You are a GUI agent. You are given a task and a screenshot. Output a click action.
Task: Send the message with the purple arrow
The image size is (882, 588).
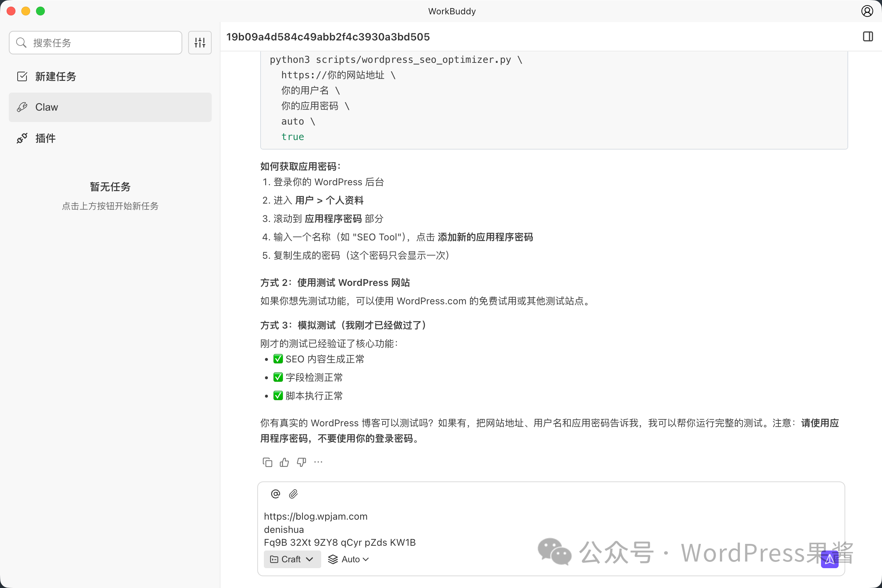(x=829, y=559)
